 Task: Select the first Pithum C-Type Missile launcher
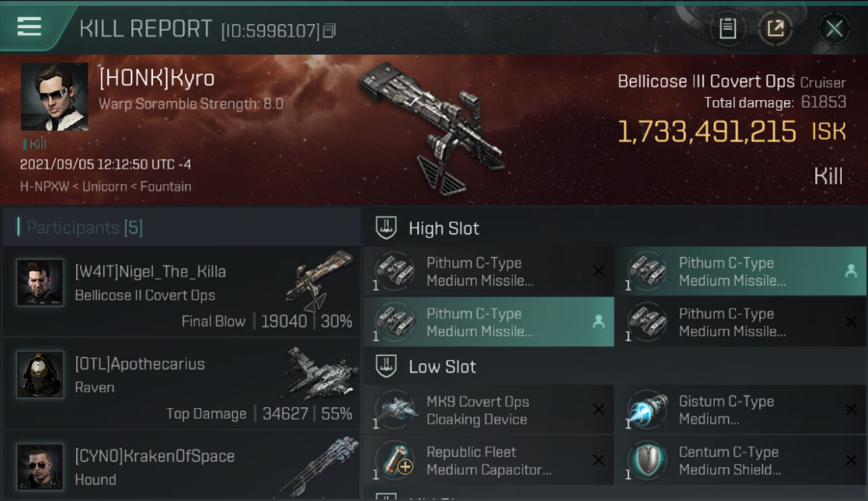488,271
